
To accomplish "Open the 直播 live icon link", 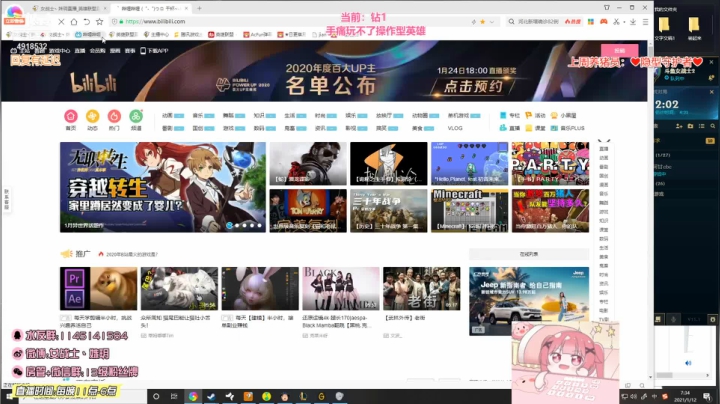I will pos(510,128).
